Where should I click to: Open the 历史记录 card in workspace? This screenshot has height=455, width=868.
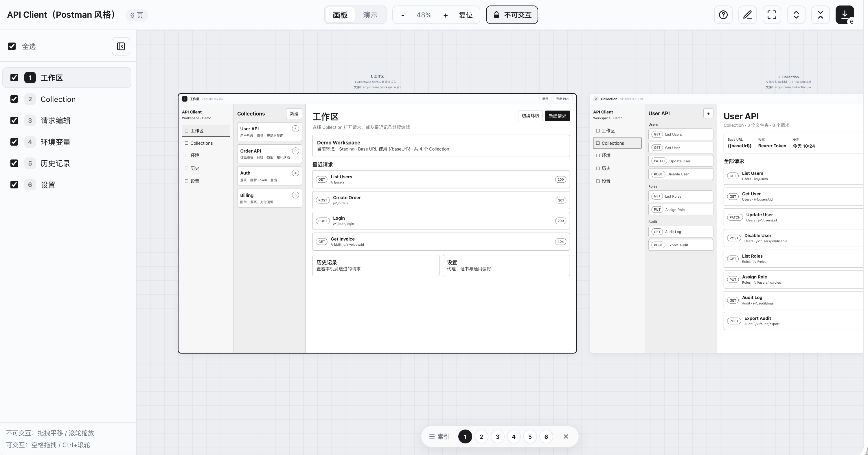pyautogui.click(x=376, y=265)
